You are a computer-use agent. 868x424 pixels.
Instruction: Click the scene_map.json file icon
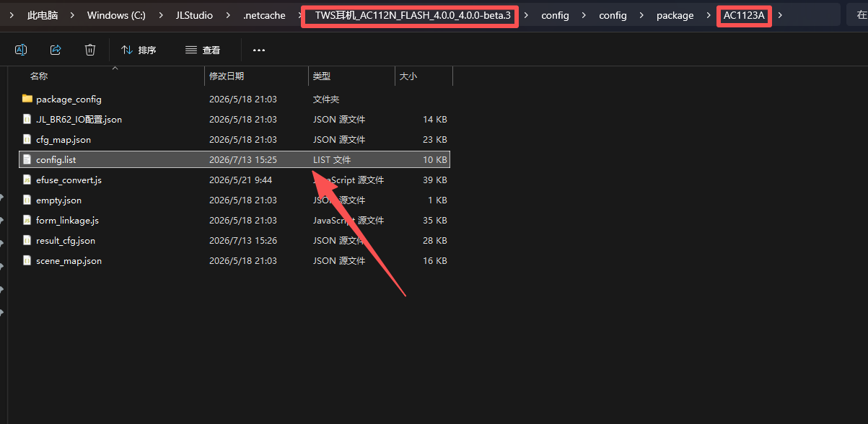pyautogui.click(x=27, y=260)
